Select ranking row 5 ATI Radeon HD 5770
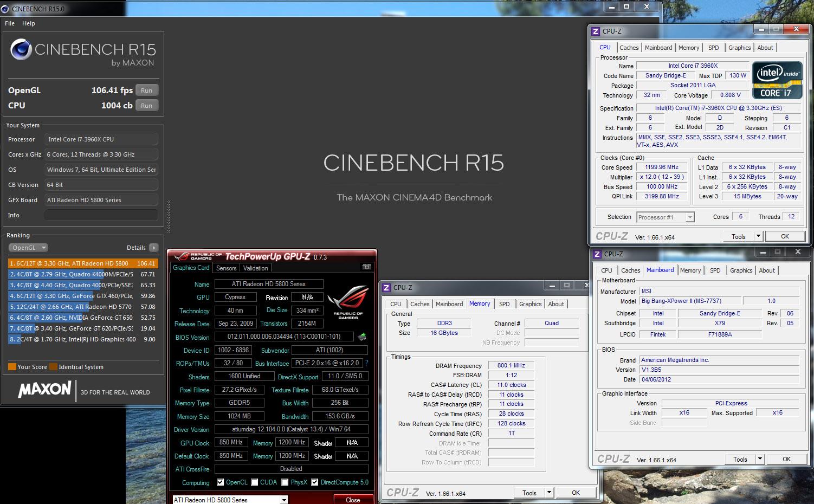814x504 pixels. pyautogui.click(x=83, y=307)
